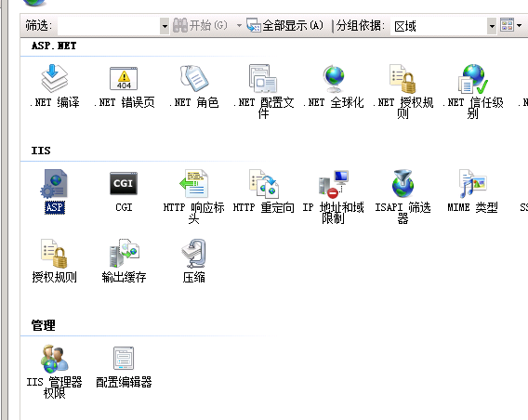Viewport: 528px width, 420px height.
Task: Select the 压缩 compression icon
Action: point(193,254)
